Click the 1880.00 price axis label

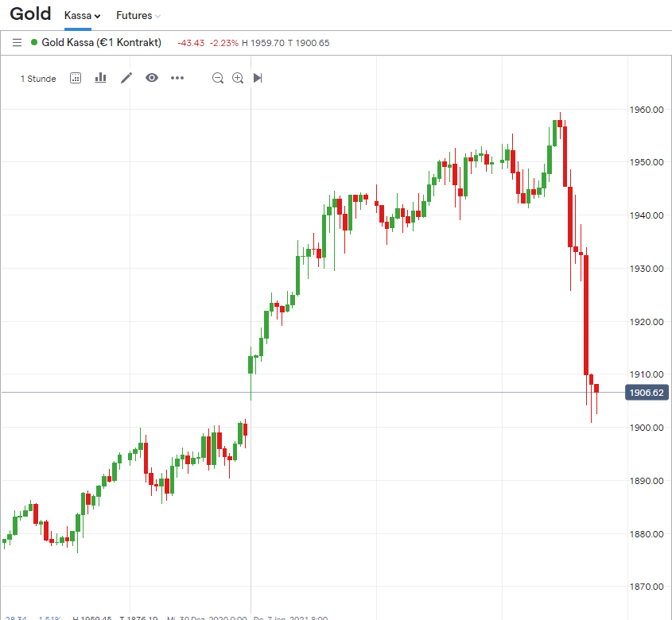tap(647, 534)
